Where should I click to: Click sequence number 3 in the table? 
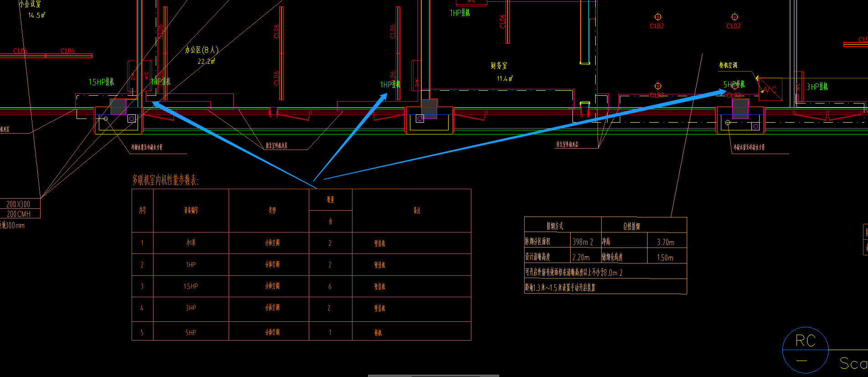[142, 287]
